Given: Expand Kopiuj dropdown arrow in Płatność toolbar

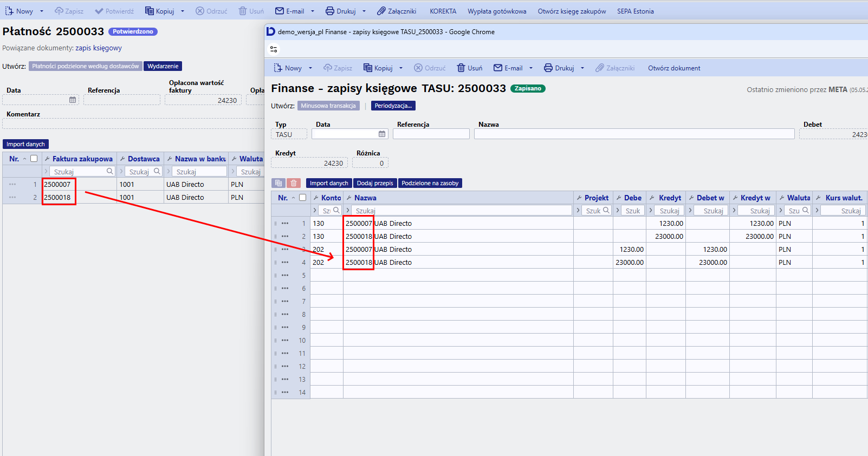Looking at the screenshot, I should tap(183, 11).
